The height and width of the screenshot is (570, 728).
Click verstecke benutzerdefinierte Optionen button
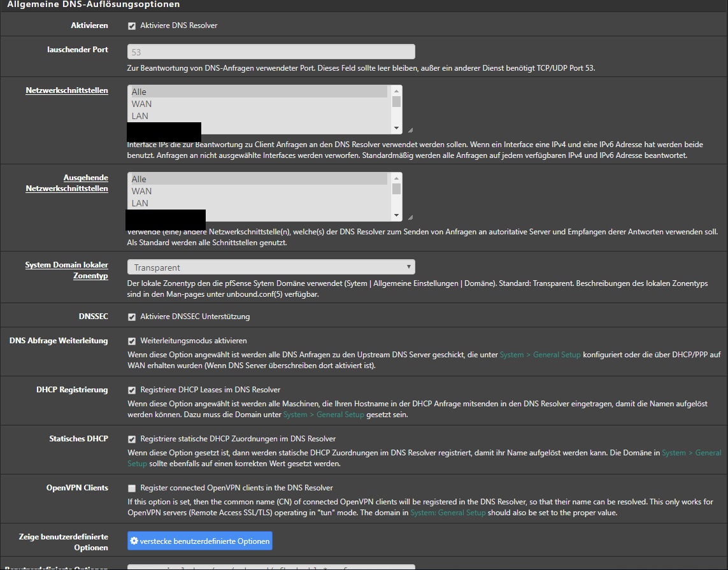200,541
